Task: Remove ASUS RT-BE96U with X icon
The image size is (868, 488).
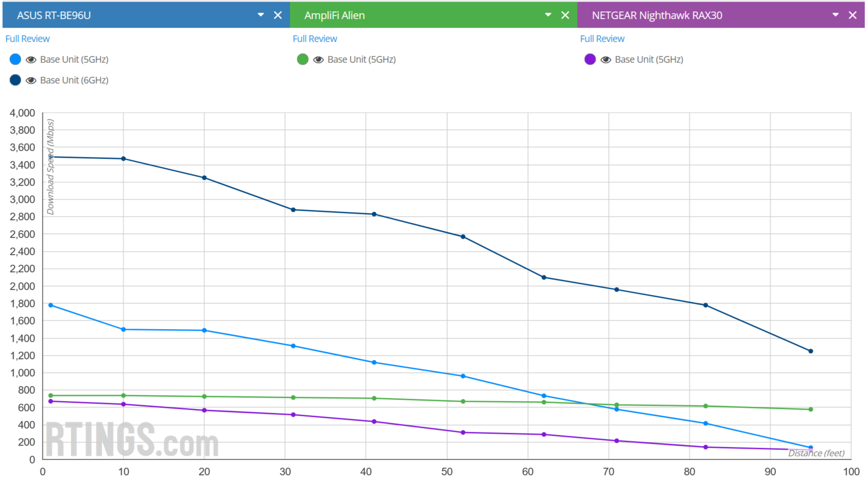Action: click(x=278, y=15)
